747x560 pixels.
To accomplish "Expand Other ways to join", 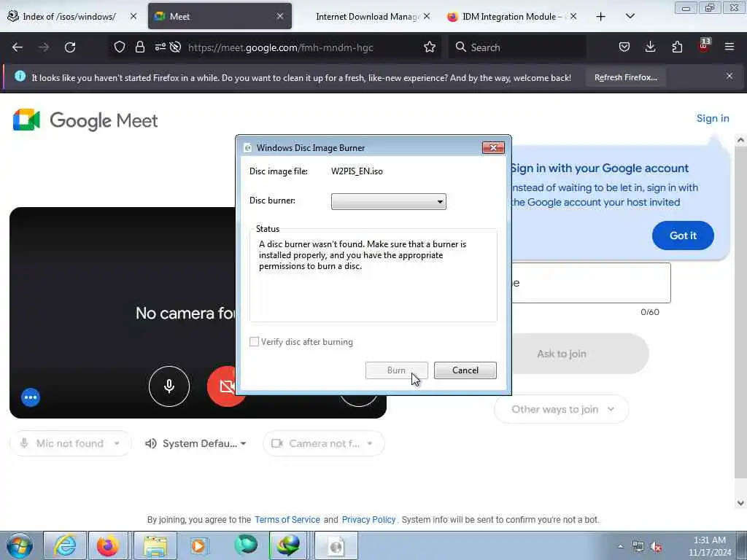I will click(562, 409).
